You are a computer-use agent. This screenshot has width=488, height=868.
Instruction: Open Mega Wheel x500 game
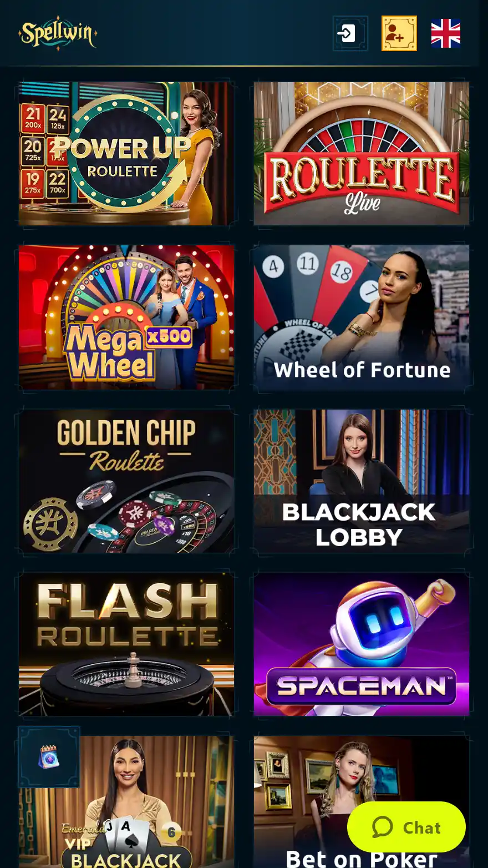coord(126,317)
